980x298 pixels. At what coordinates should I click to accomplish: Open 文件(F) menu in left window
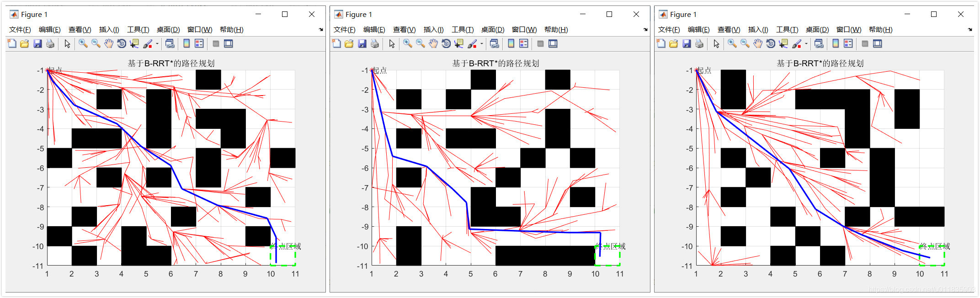pyautogui.click(x=20, y=30)
